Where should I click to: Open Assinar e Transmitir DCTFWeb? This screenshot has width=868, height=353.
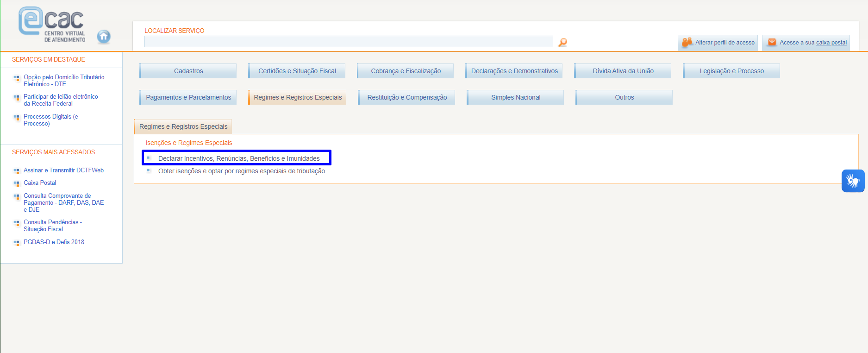pyautogui.click(x=63, y=170)
